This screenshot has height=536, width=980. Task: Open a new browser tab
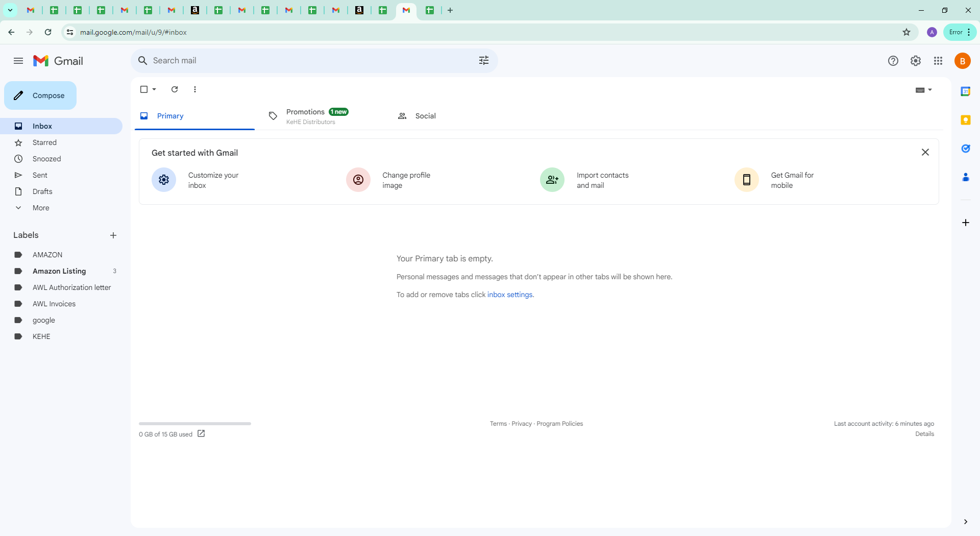coord(450,10)
